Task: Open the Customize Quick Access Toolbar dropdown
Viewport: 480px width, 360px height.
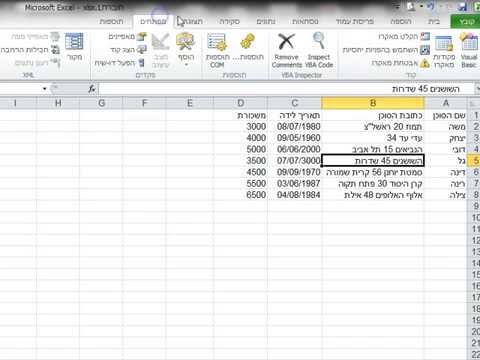Action: [397, 6]
